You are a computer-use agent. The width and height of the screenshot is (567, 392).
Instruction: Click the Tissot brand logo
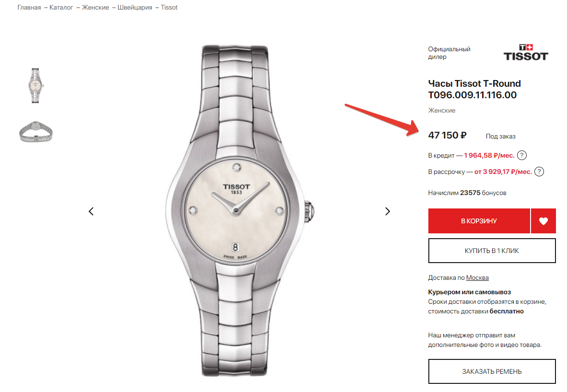pos(525,52)
